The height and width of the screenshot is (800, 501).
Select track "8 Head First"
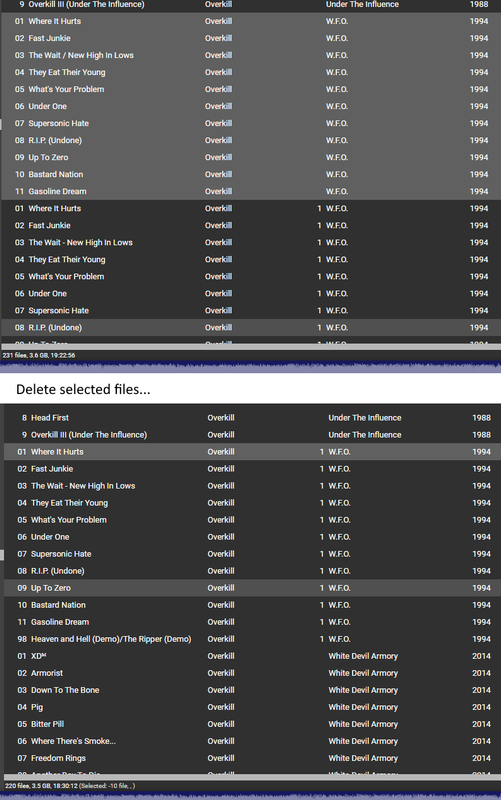coord(253,418)
